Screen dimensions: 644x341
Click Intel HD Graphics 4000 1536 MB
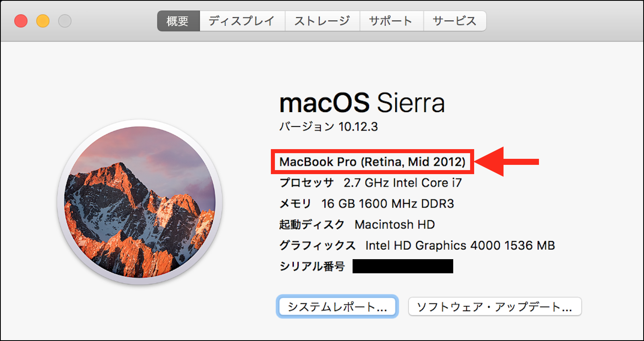click(x=460, y=245)
